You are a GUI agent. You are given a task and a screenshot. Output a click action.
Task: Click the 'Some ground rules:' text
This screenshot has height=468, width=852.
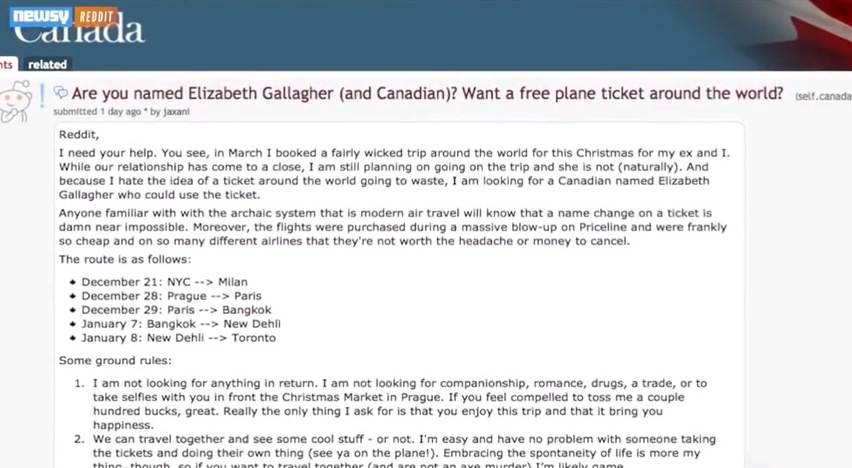pos(115,360)
